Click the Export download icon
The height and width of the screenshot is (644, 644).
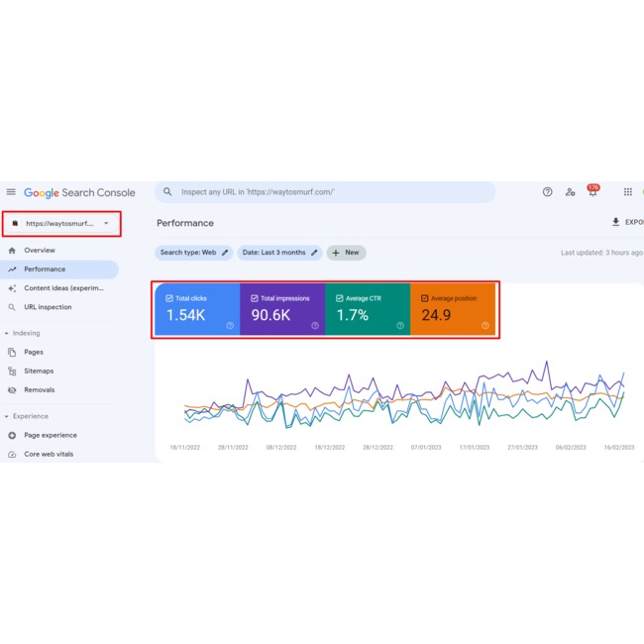click(x=615, y=223)
